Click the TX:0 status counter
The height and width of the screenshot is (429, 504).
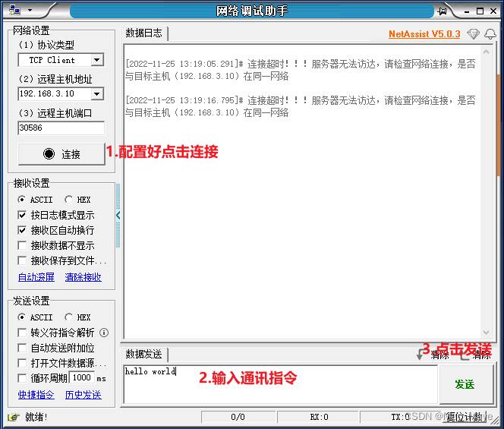401,418
